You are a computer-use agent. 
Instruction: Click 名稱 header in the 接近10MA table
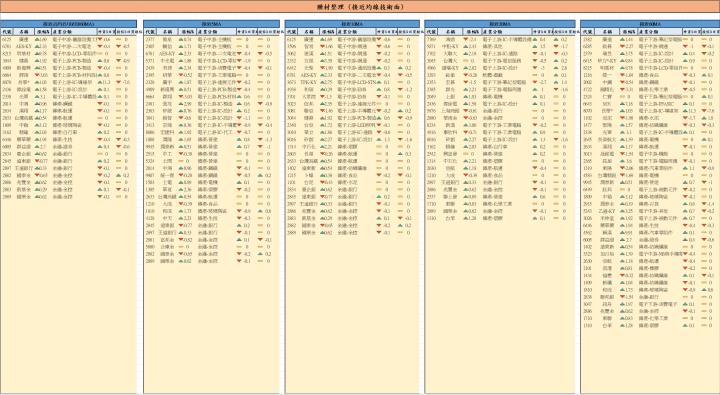(x=309, y=32)
